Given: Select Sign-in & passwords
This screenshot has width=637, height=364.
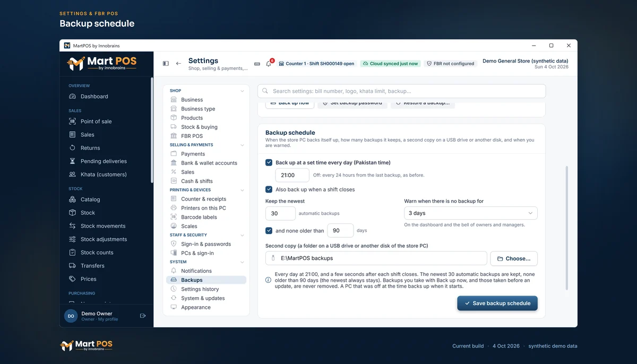Looking at the screenshot, I should click(x=206, y=244).
